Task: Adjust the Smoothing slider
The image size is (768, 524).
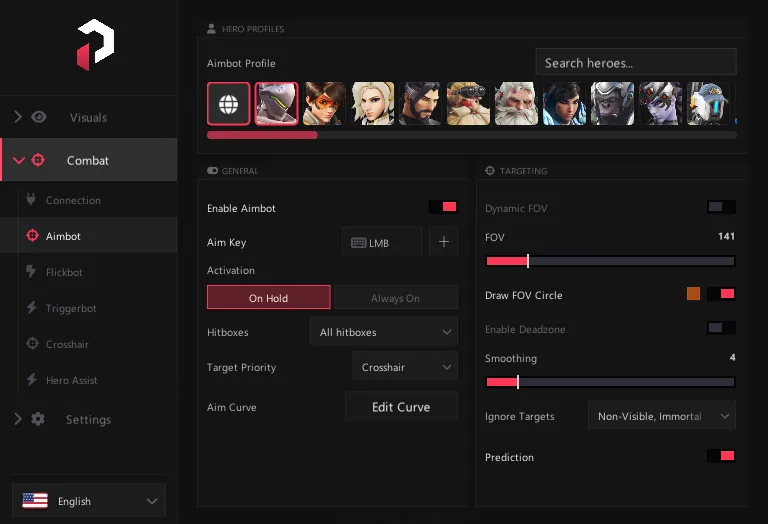Action: click(x=610, y=382)
